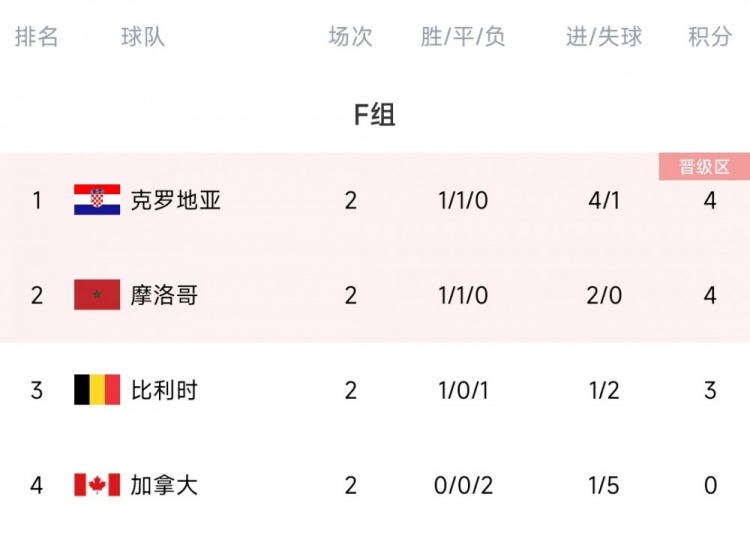
Task: Click Morocco's 1/1/0 record
Action: 463,295
